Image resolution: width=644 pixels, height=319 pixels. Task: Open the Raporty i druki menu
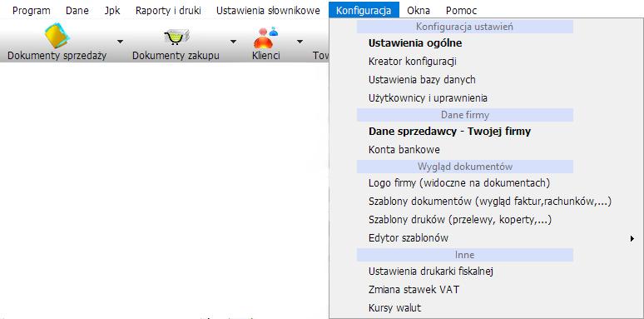click(x=168, y=11)
